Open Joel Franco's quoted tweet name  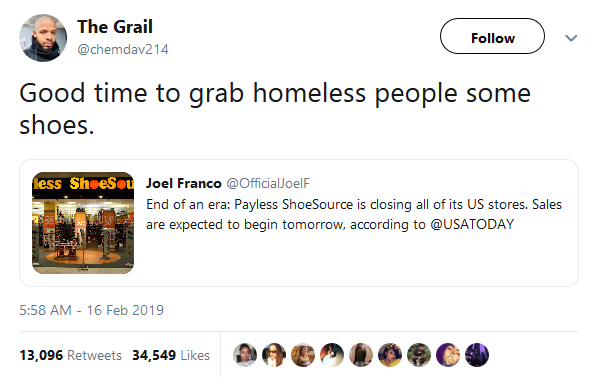coord(184,183)
